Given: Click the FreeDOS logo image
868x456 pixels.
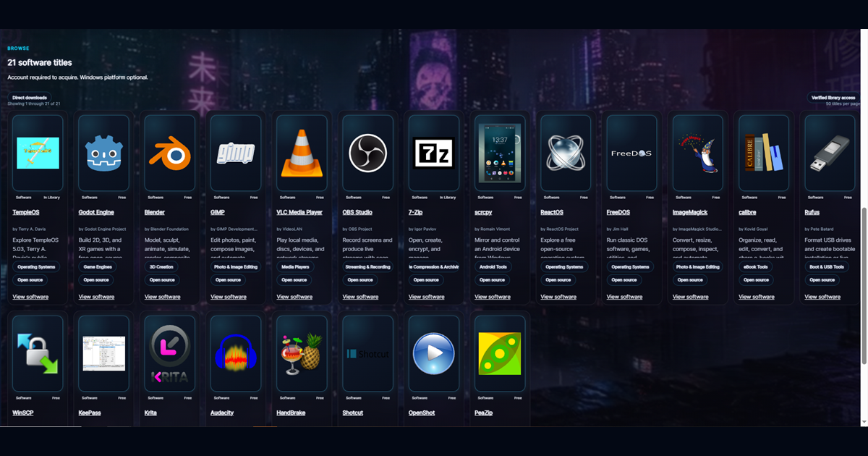Looking at the screenshot, I should coord(631,153).
